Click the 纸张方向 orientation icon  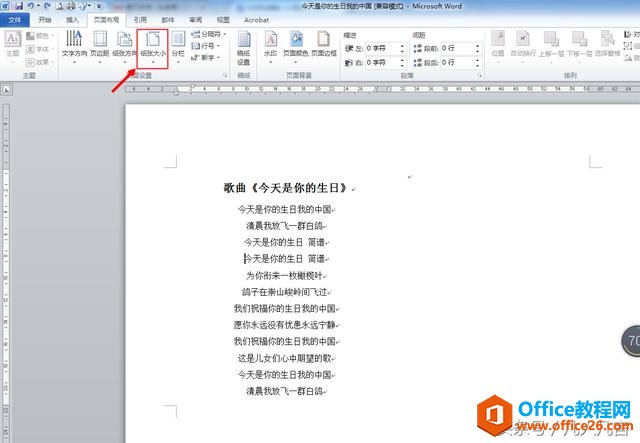tap(125, 43)
